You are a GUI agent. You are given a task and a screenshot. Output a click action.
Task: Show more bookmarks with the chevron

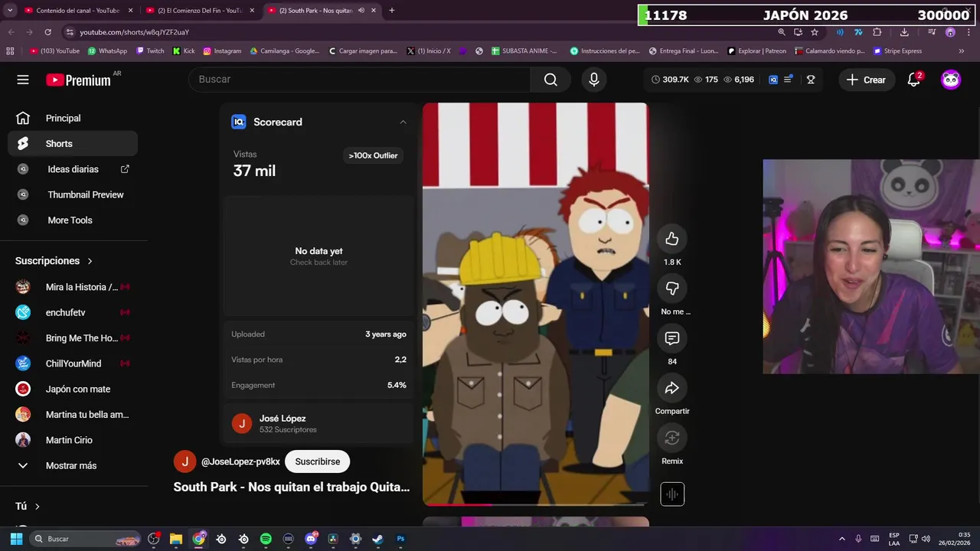point(962,51)
